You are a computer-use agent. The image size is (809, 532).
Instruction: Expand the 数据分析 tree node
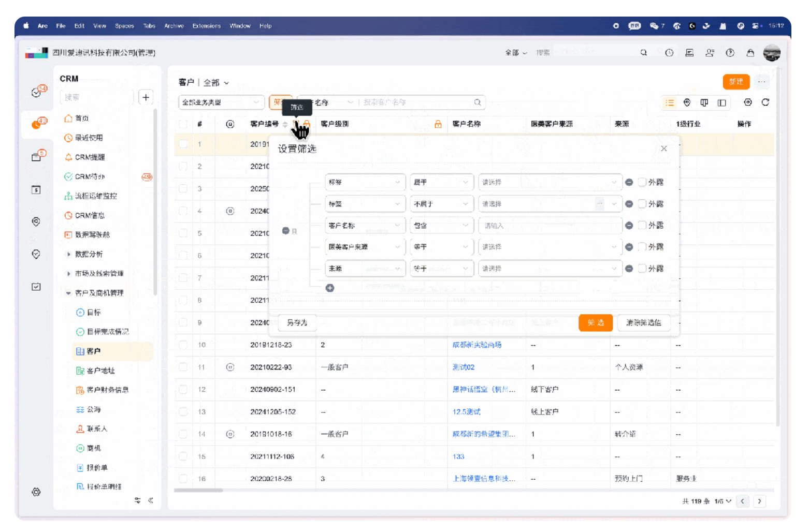point(68,254)
